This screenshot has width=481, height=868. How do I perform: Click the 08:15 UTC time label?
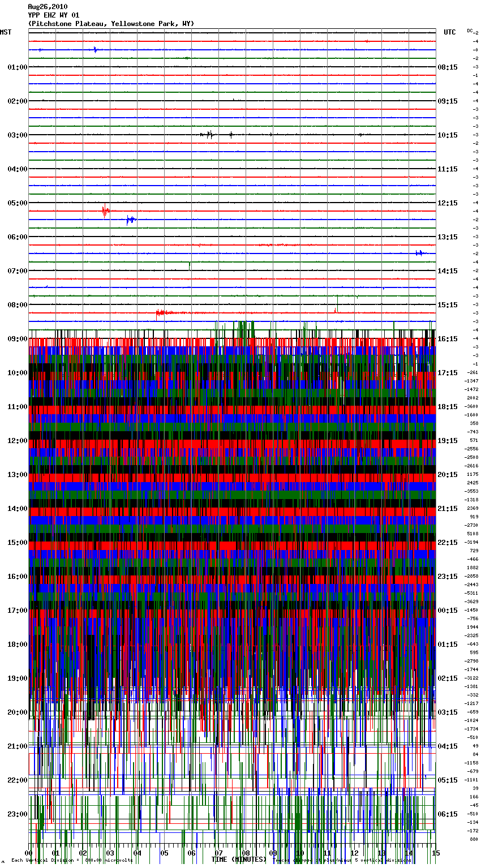tap(448, 67)
